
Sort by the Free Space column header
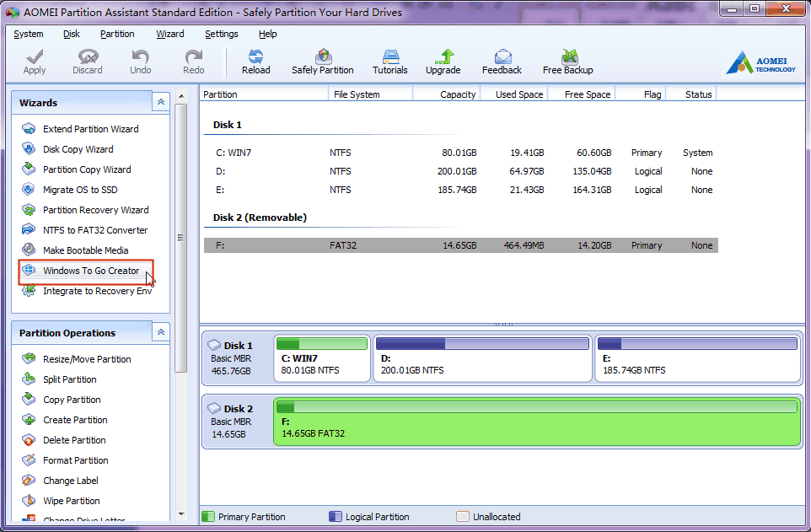[582, 94]
